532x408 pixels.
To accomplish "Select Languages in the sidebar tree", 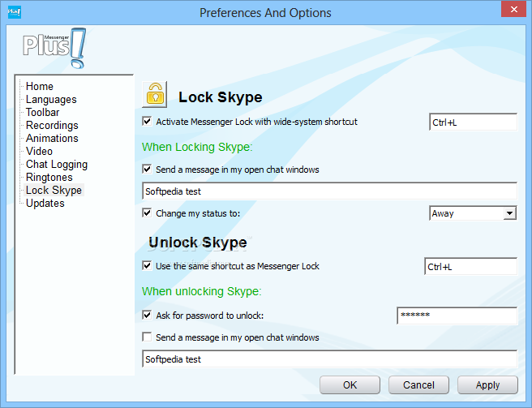I will point(51,100).
